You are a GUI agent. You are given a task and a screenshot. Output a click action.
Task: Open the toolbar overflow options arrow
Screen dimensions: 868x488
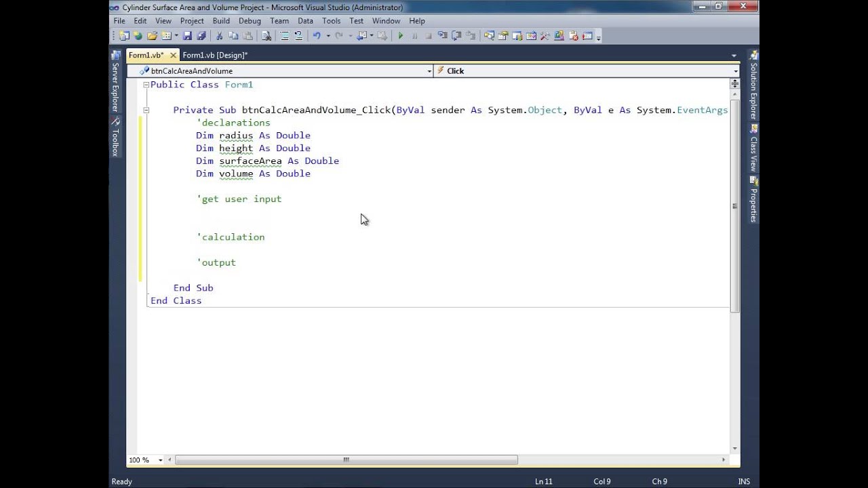[x=598, y=37]
